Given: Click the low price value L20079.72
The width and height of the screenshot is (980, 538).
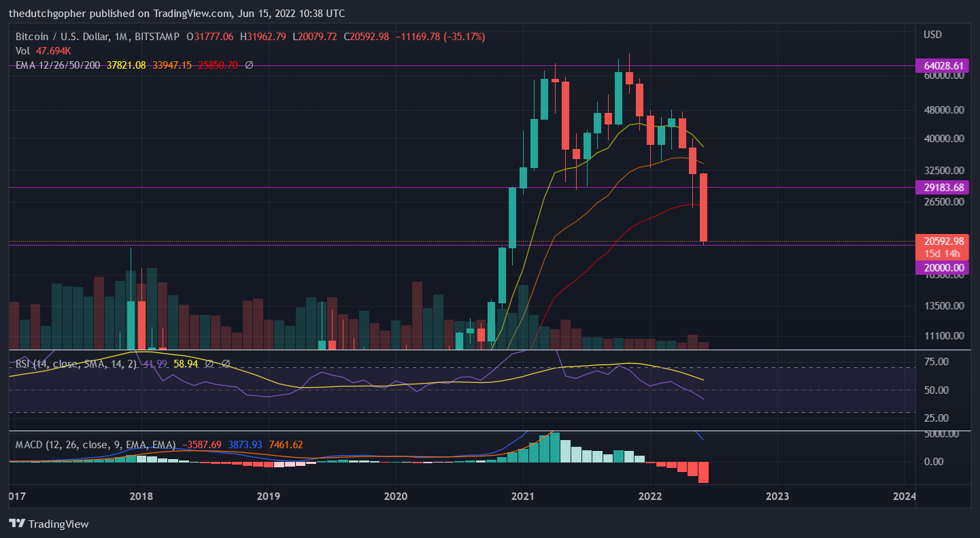Looking at the screenshot, I should pos(316,37).
